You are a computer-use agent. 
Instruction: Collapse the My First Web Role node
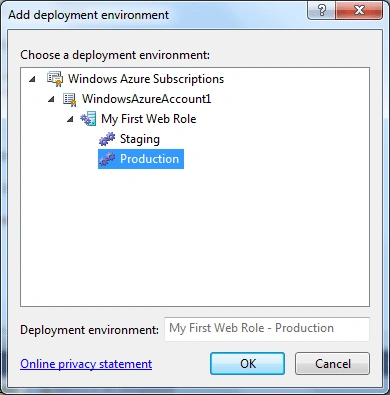tap(70, 119)
